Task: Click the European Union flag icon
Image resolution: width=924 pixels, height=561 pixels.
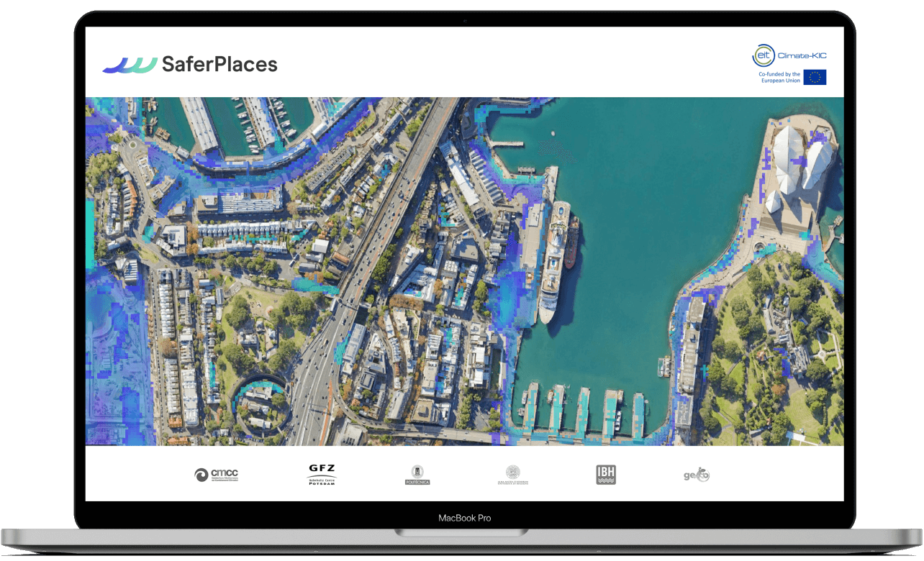Action: click(815, 78)
